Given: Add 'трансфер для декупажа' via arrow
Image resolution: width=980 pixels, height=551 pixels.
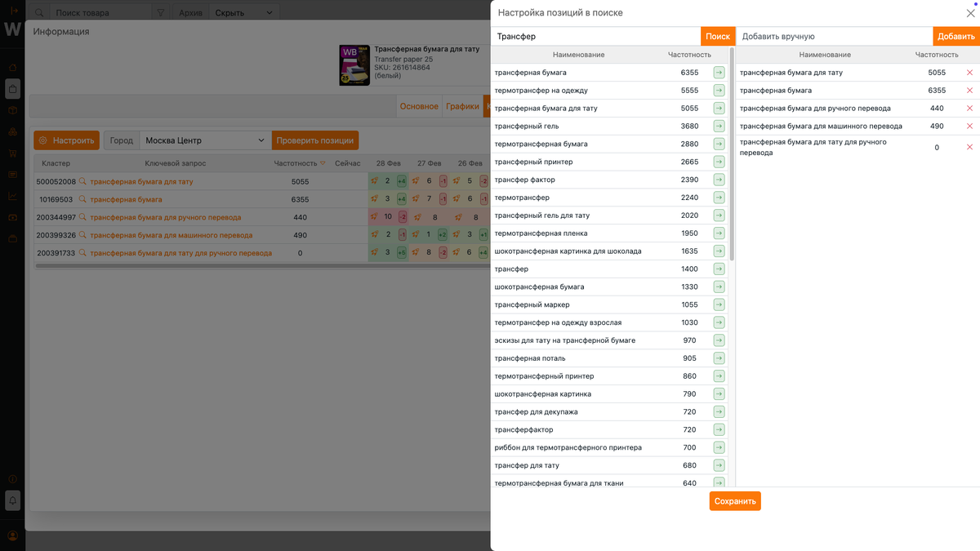Looking at the screenshot, I should [x=719, y=411].
